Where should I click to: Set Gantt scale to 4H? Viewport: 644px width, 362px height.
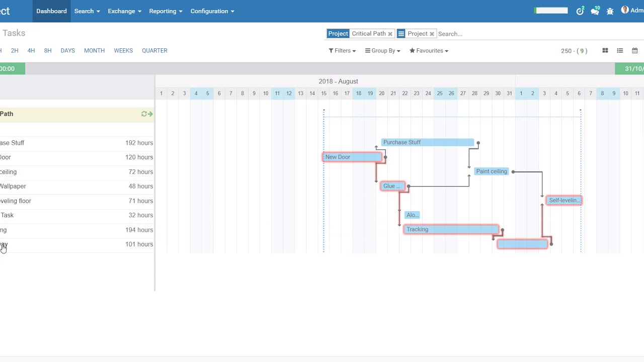click(31, 51)
